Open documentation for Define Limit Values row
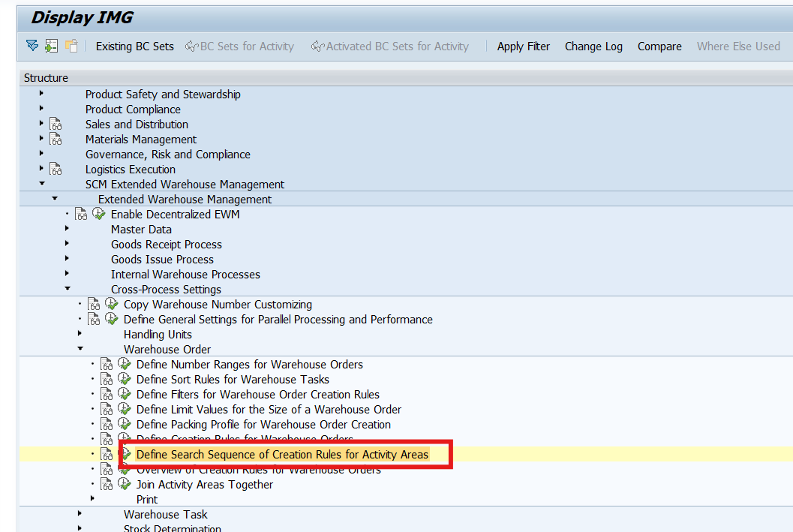This screenshot has height=532, width=793. pos(107,410)
